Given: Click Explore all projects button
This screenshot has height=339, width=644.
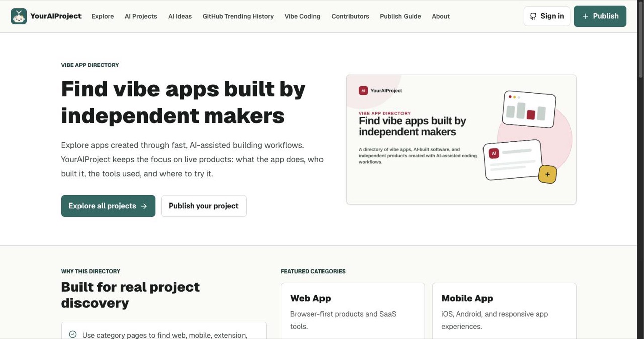Looking at the screenshot, I should pyautogui.click(x=108, y=206).
